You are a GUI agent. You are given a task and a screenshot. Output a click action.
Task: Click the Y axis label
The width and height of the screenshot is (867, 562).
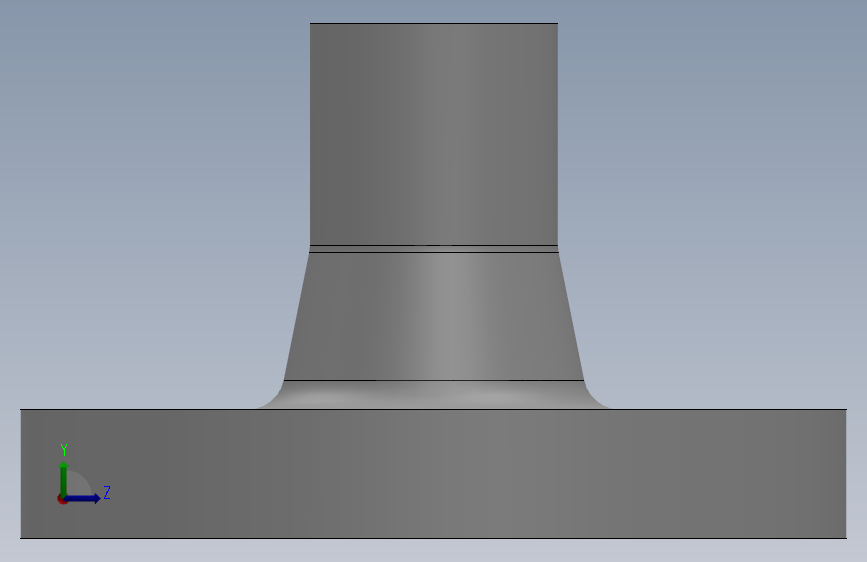pos(64,450)
